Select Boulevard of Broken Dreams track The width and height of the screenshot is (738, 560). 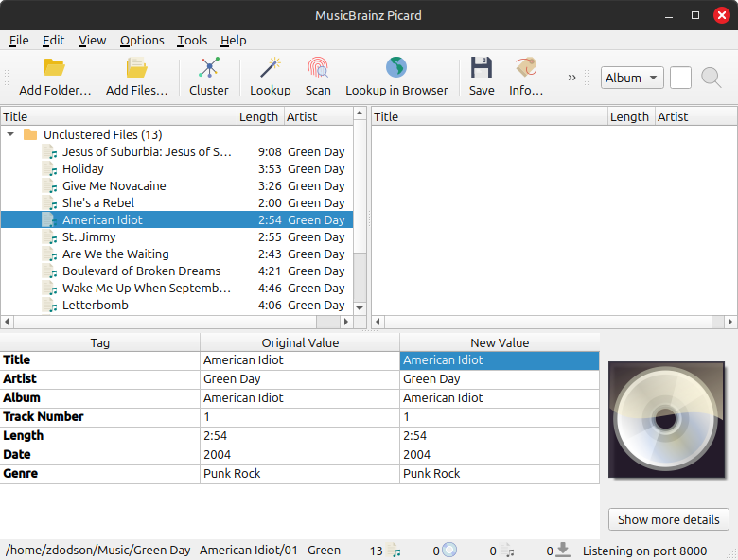(x=177, y=271)
